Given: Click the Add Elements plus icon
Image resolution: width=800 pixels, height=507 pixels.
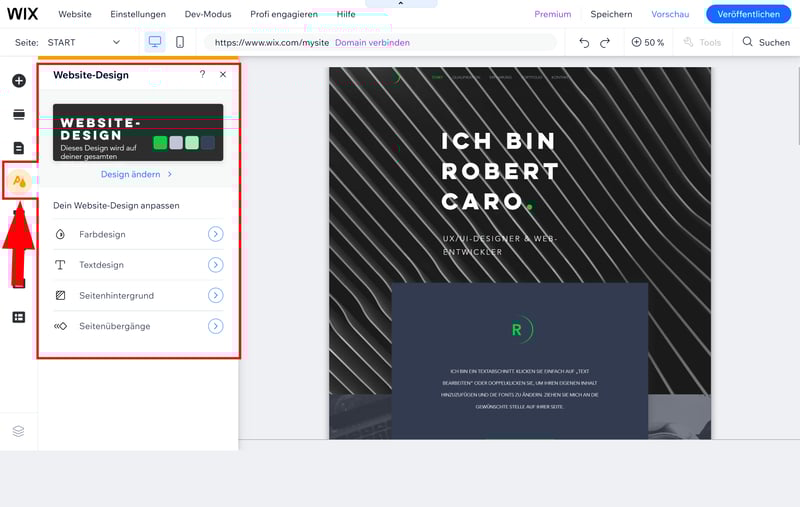Looking at the screenshot, I should tap(18, 81).
